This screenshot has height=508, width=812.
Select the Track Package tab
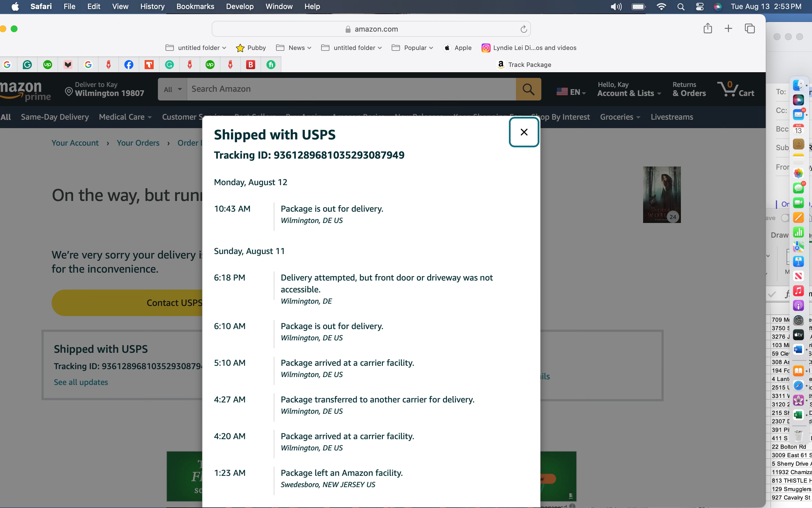click(524, 65)
